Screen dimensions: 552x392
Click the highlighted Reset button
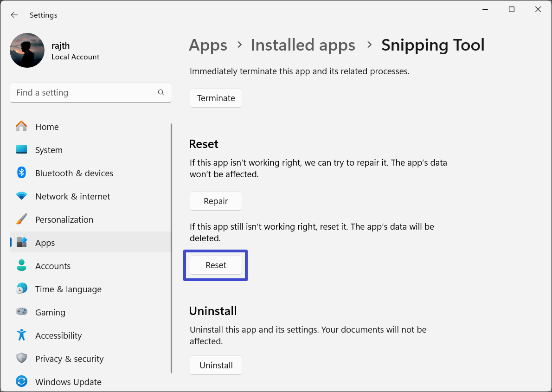click(x=216, y=265)
